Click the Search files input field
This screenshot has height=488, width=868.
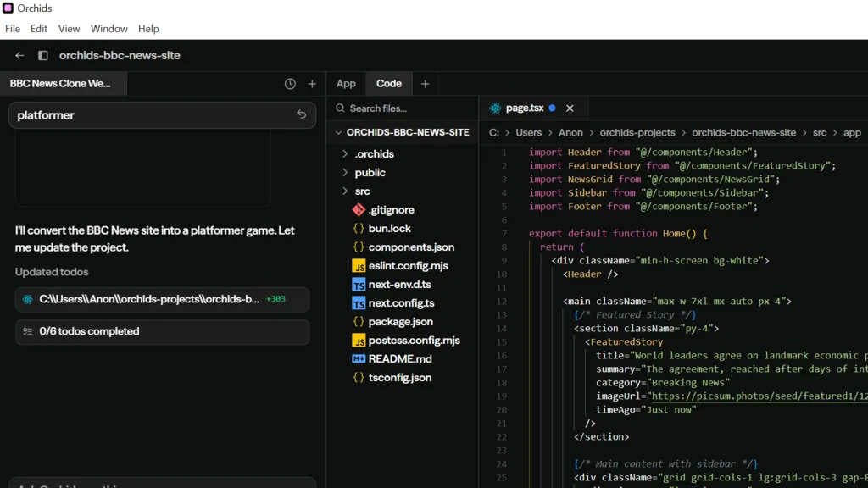[390, 108]
